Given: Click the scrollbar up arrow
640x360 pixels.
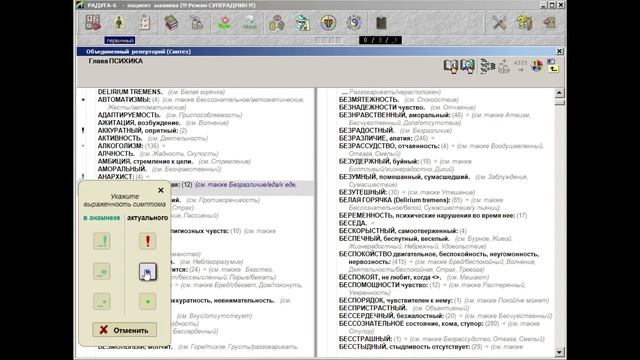Looking at the screenshot, I should coord(559,93).
